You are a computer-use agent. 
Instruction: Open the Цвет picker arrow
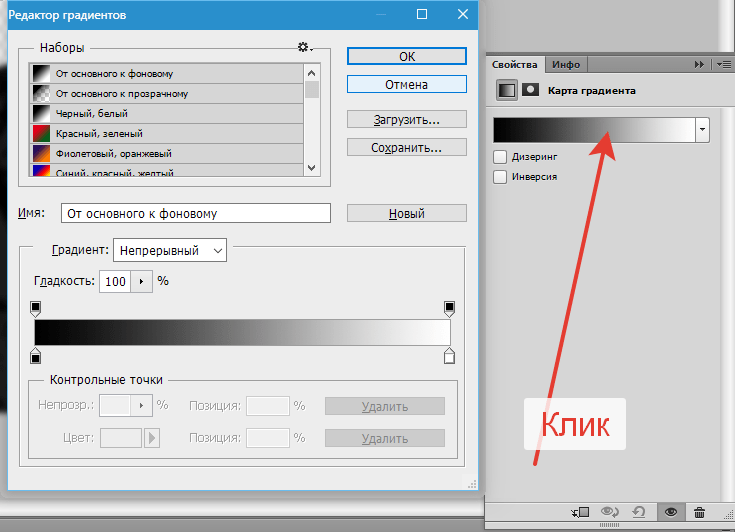151,438
